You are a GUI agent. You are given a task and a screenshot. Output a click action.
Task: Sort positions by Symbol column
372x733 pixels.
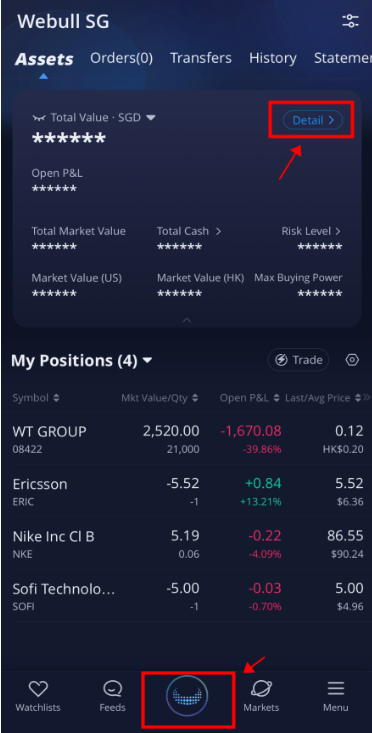(x=36, y=398)
